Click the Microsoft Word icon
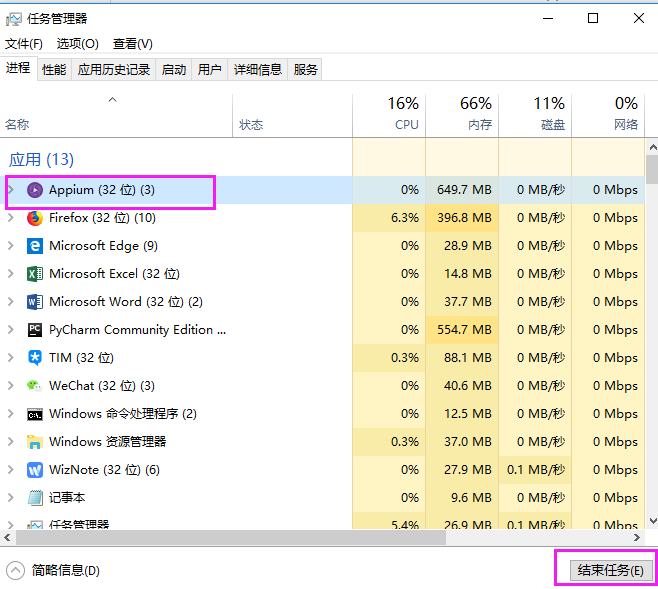The width and height of the screenshot is (658, 589). coord(35,302)
